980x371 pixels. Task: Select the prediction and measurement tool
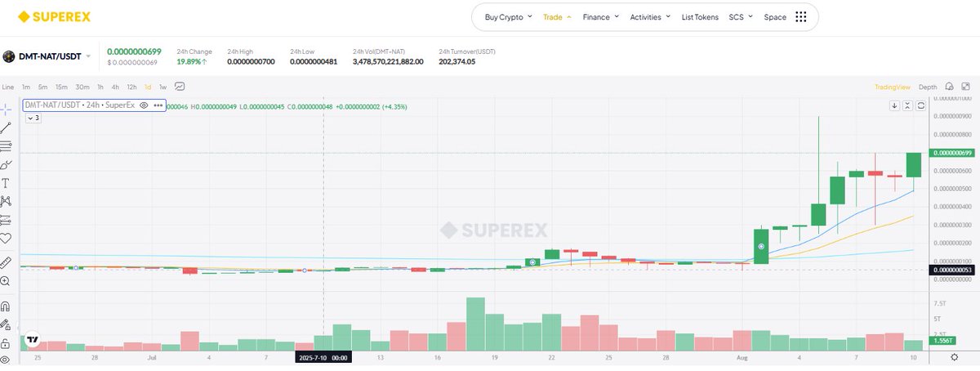tap(6, 219)
